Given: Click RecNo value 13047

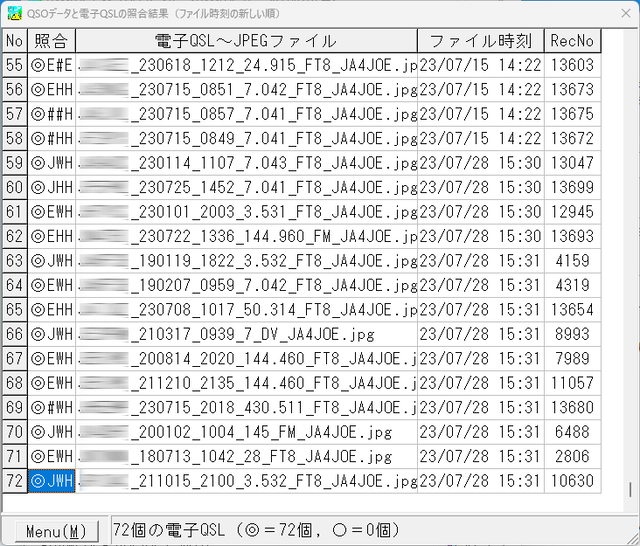Looking at the screenshot, I should pos(572,163).
